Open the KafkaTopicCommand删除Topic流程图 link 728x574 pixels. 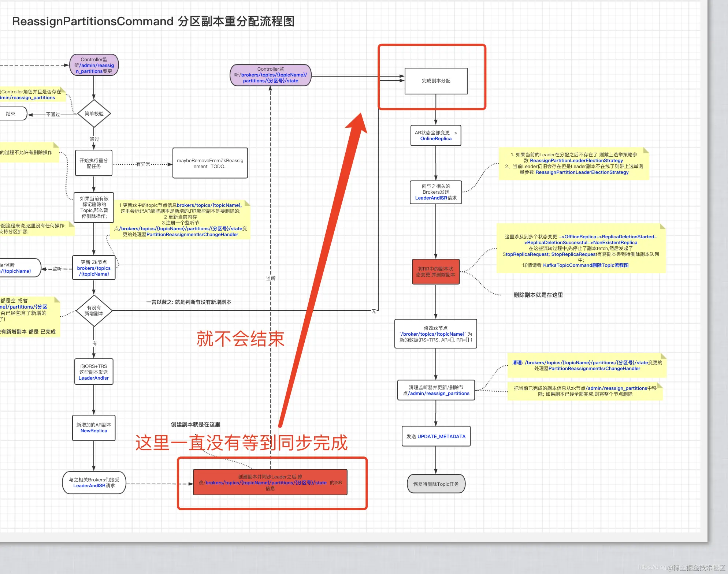pyautogui.click(x=586, y=265)
